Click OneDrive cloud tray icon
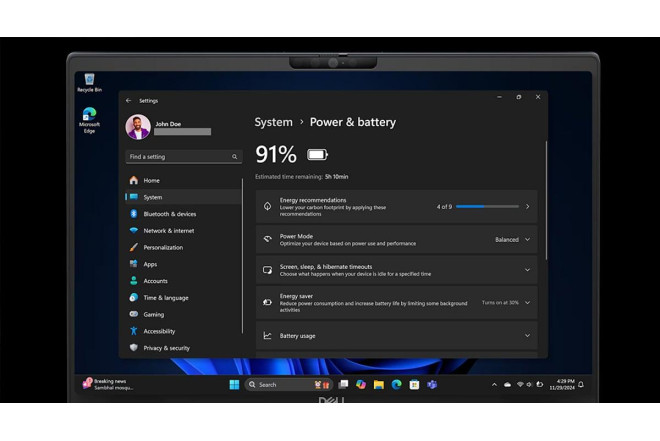 tap(508, 385)
